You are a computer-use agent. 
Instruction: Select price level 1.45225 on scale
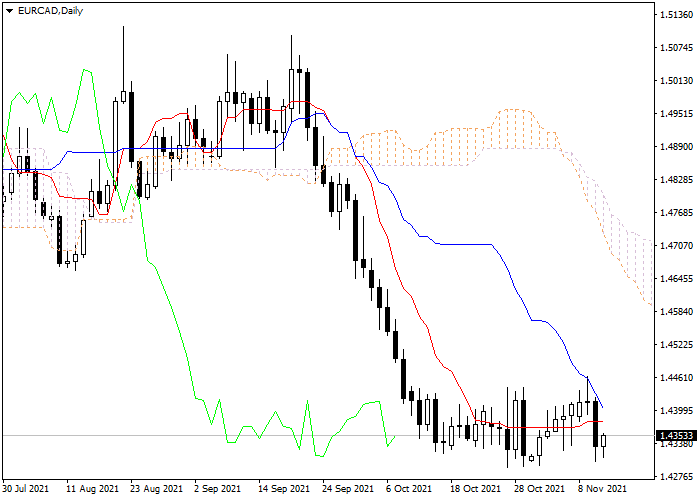[x=676, y=345]
